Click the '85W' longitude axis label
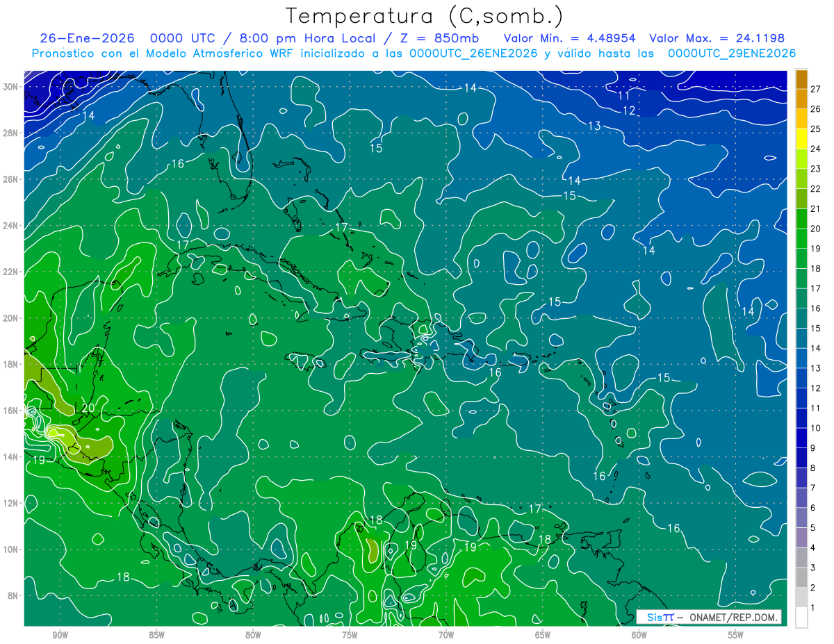The image size is (834, 644). (x=156, y=634)
